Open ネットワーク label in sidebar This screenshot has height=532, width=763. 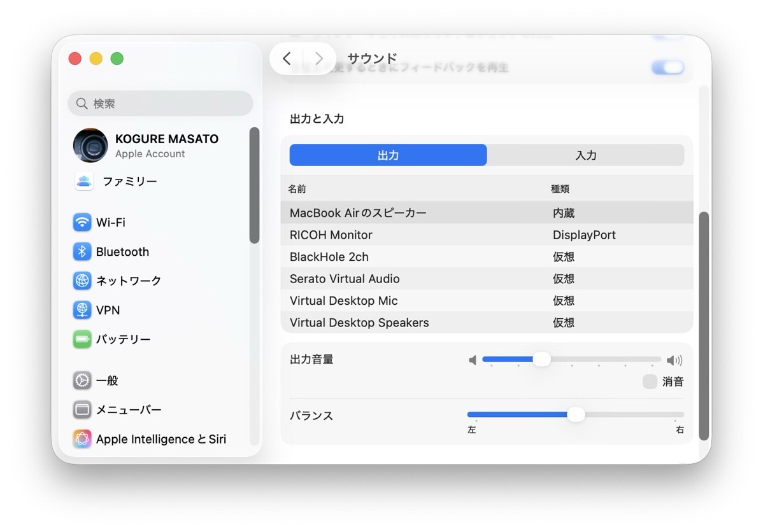[129, 281]
